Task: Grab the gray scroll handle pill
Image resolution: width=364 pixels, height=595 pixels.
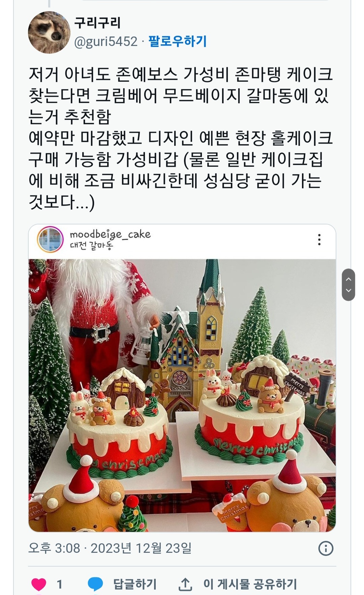Action: pyautogui.click(x=348, y=285)
